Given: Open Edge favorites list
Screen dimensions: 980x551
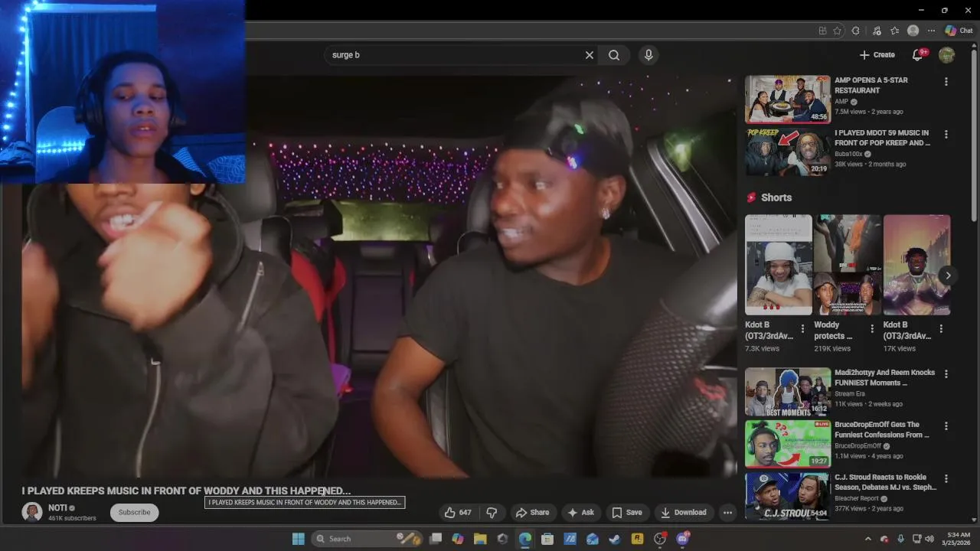Looking at the screenshot, I should (x=894, y=31).
